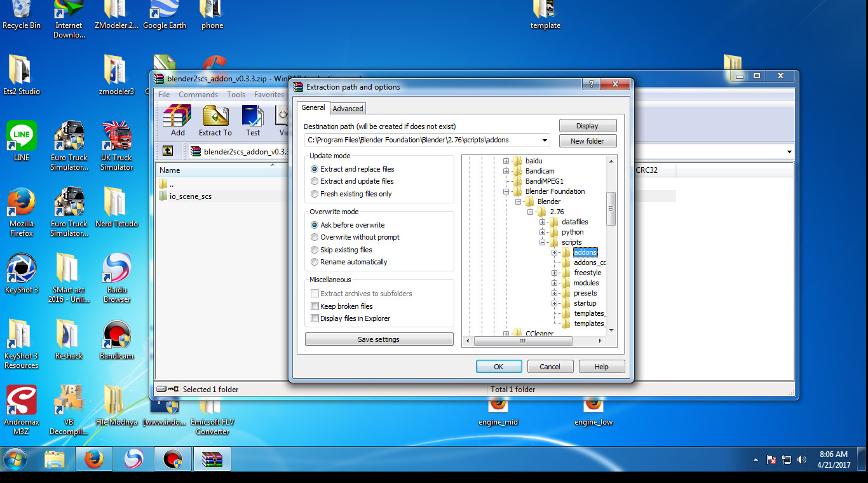This screenshot has width=868, height=483.
Task: Click the Cancel button in extraction dialog
Action: (x=550, y=367)
